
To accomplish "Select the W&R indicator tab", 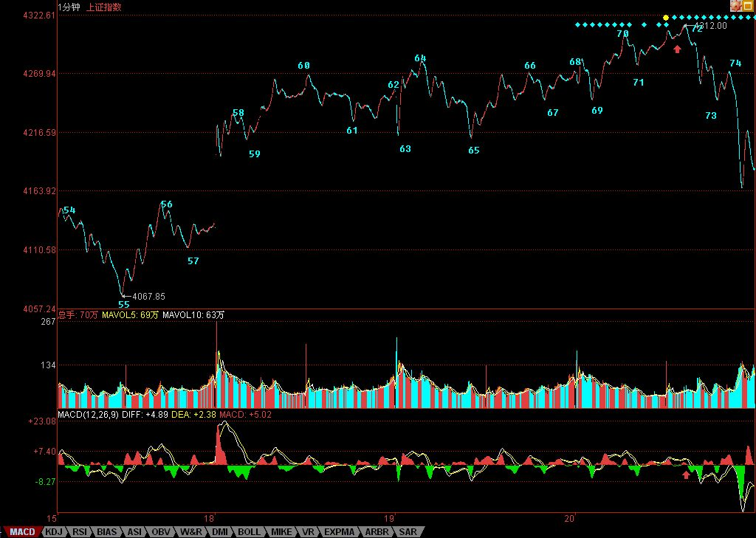I will [x=191, y=531].
